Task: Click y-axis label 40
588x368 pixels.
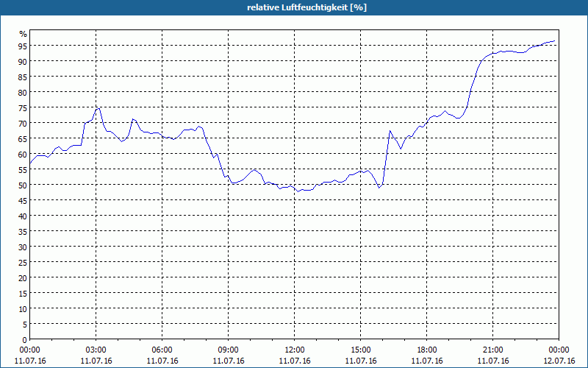Action: tap(23, 216)
